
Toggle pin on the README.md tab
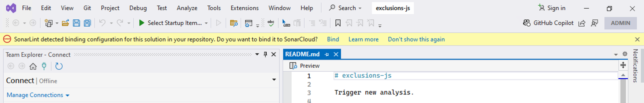click(327, 54)
